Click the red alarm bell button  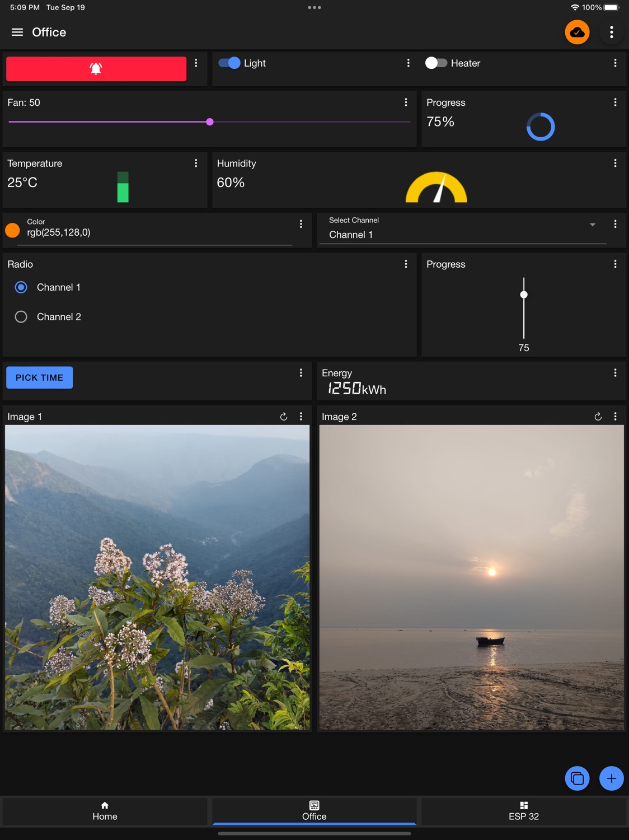(96, 68)
